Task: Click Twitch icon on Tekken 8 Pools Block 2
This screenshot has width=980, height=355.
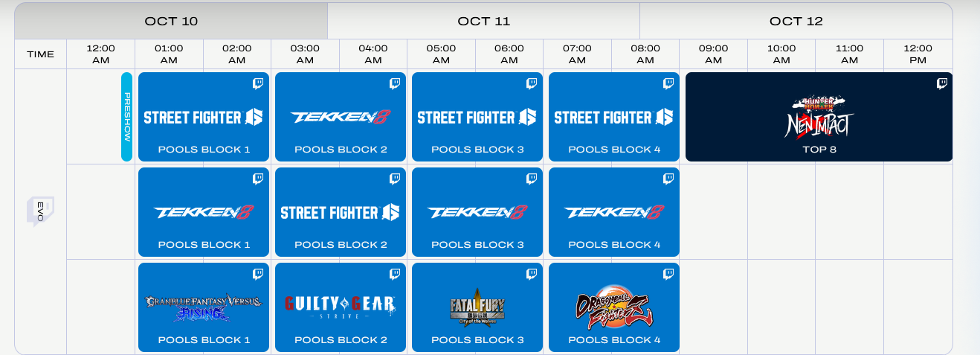Action: 395,84
